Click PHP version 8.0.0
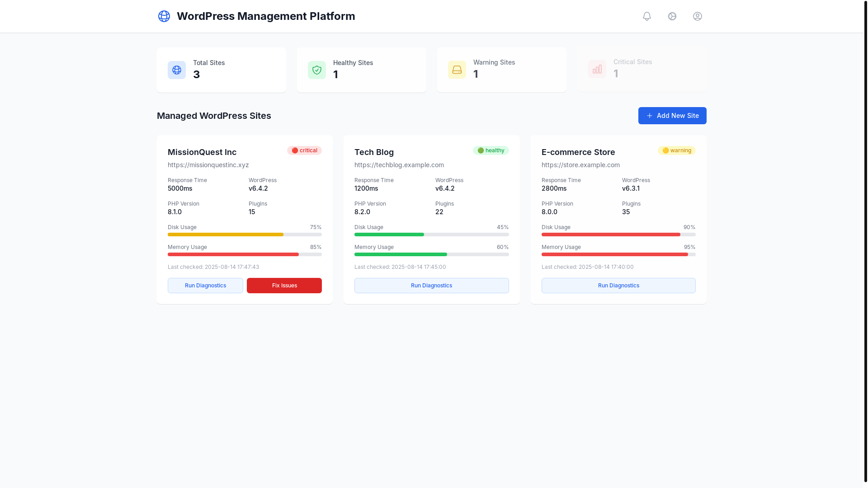Screen dimensions: 868x488 (549, 212)
